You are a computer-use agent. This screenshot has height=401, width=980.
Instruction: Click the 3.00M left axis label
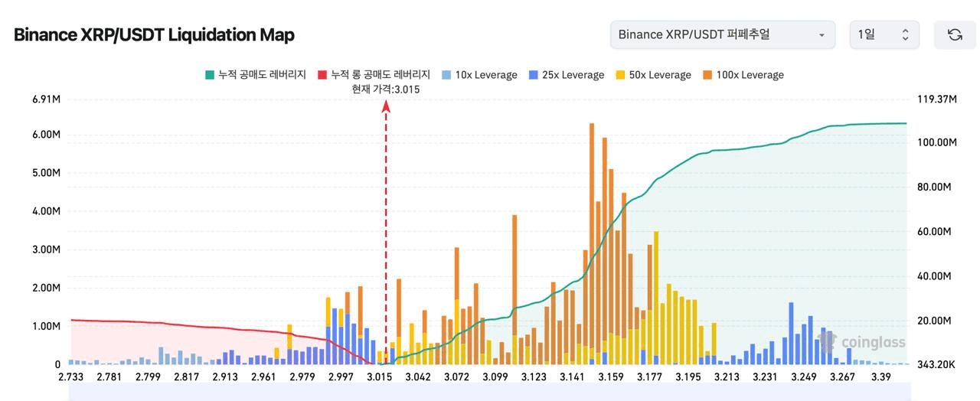[46, 249]
